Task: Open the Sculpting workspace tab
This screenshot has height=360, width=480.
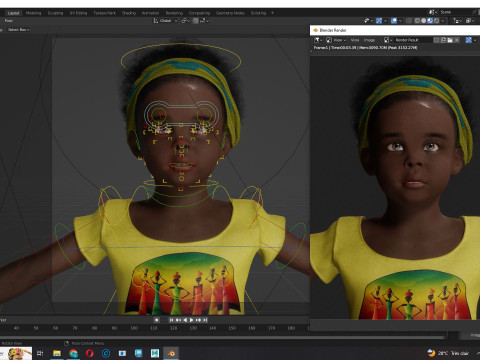Action: [55, 13]
